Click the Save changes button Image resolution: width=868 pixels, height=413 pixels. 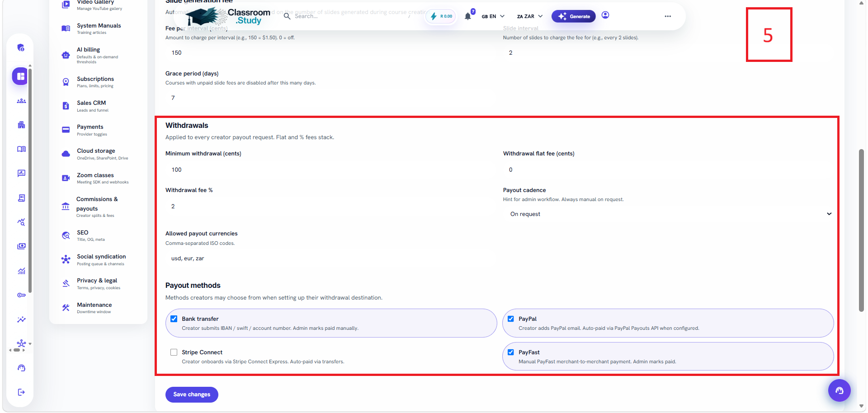[192, 394]
